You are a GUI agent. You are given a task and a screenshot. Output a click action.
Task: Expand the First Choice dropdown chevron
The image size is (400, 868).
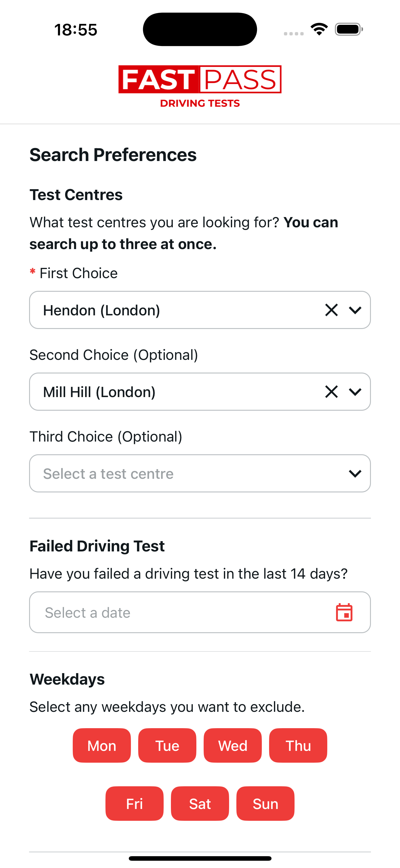point(355,310)
